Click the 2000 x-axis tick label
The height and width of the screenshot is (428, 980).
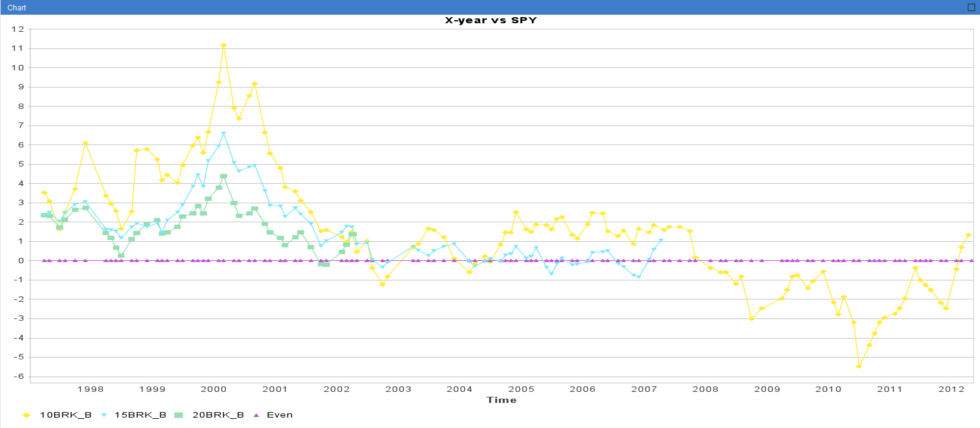(x=213, y=389)
